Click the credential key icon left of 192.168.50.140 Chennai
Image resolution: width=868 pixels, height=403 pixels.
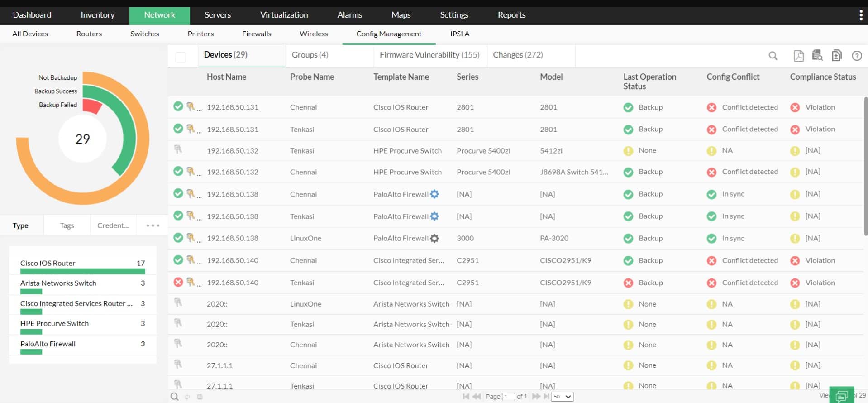191,260
